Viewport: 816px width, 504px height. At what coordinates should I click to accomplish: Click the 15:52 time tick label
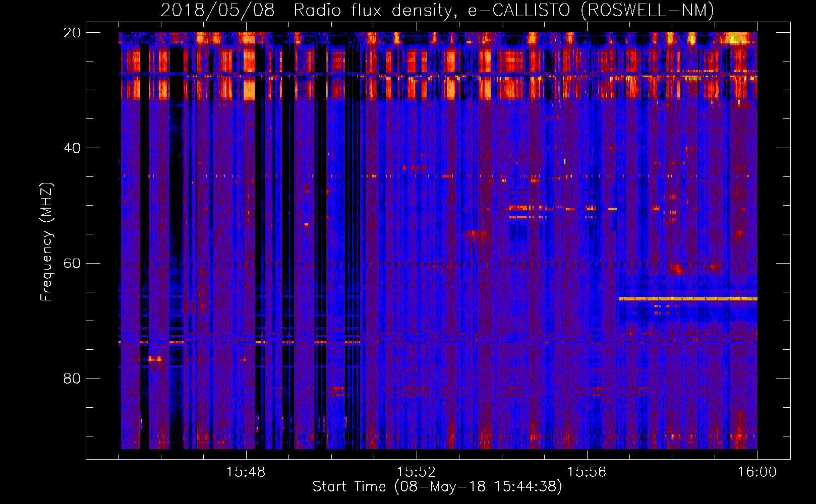[417, 472]
